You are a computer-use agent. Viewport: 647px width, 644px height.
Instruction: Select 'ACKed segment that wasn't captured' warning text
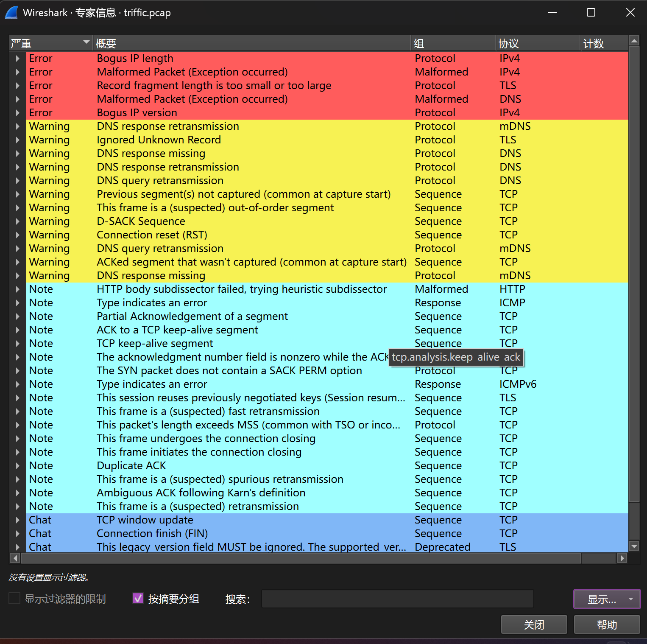[x=252, y=262]
